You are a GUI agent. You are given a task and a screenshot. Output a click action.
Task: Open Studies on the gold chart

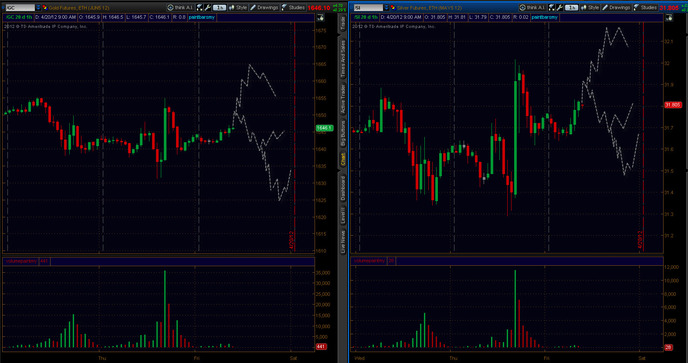293,7
